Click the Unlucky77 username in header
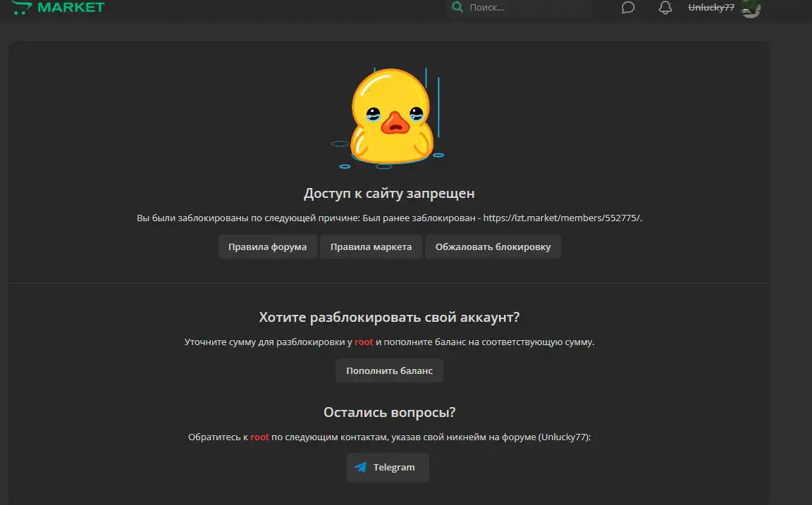 711,7
